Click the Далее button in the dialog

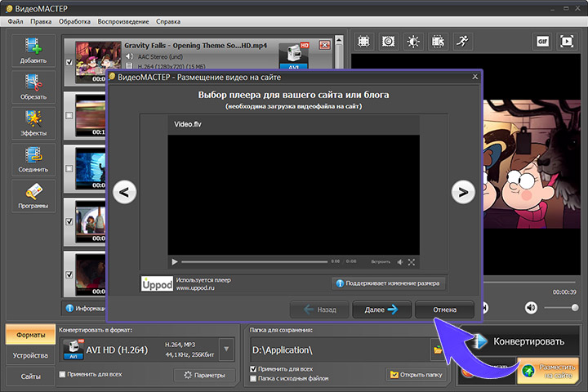click(381, 310)
